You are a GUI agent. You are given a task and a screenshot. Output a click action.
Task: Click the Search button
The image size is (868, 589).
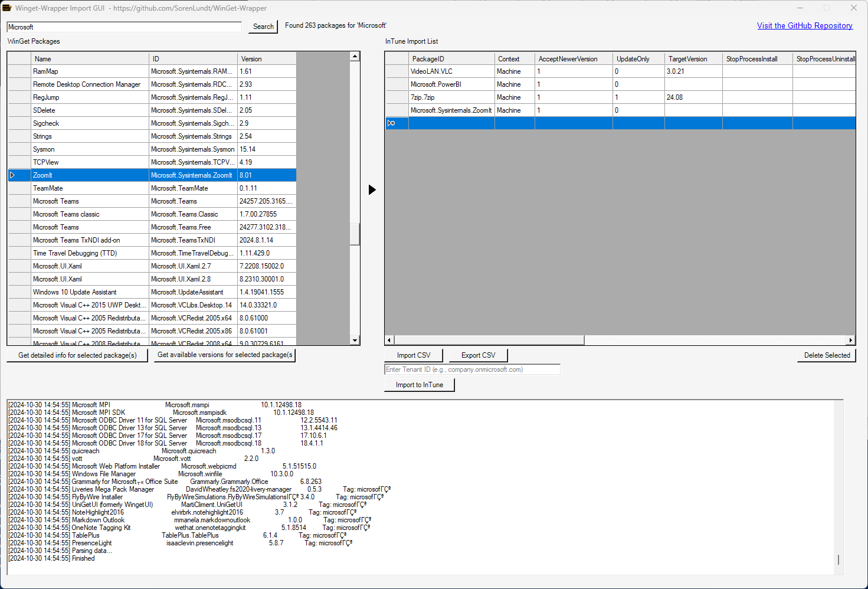click(263, 27)
